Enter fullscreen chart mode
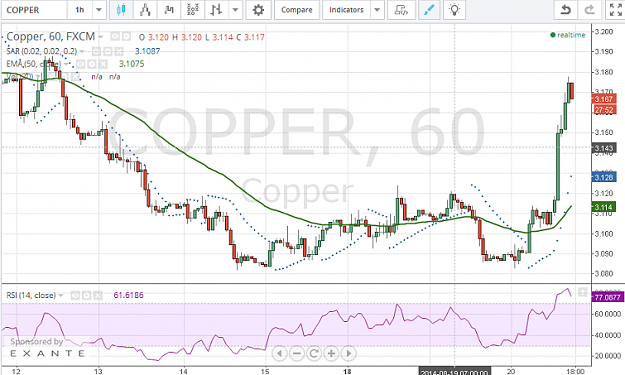625x375 pixels. (615, 10)
